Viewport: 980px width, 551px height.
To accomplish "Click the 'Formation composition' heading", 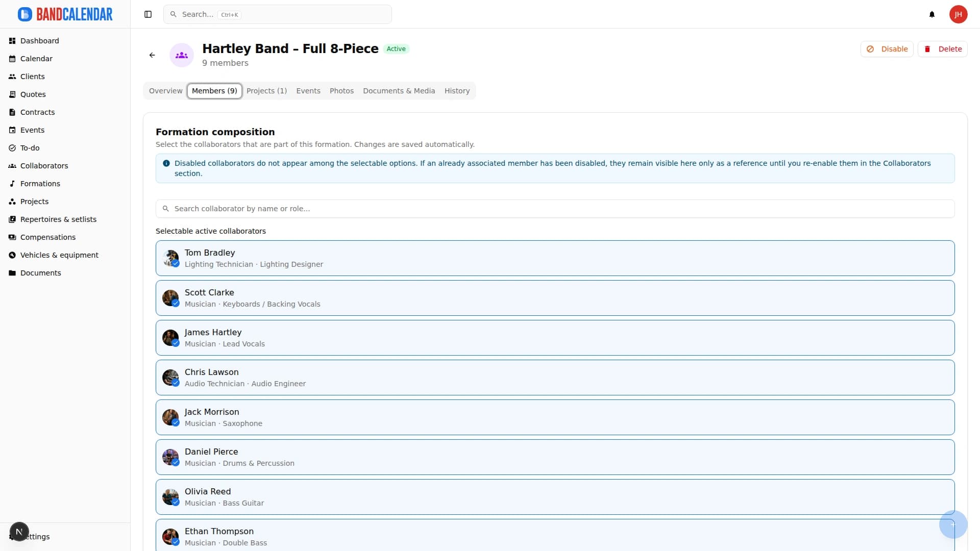I will click(215, 132).
